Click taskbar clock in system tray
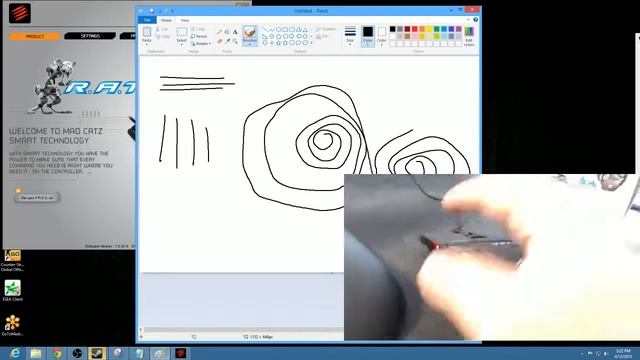This screenshot has height=360, width=640. [623, 353]
